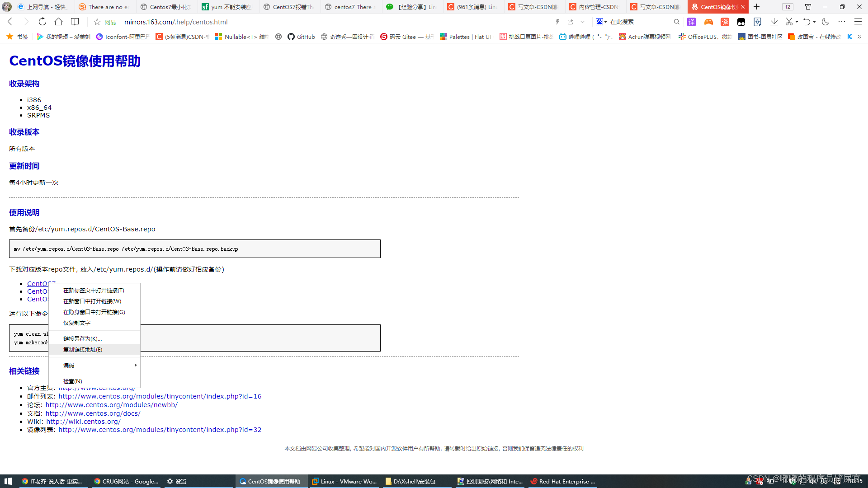Click the address bar dropdown arrow
The height and width of the screenshot is (488, 868).
pyautogui.click(x=582, y=22)
